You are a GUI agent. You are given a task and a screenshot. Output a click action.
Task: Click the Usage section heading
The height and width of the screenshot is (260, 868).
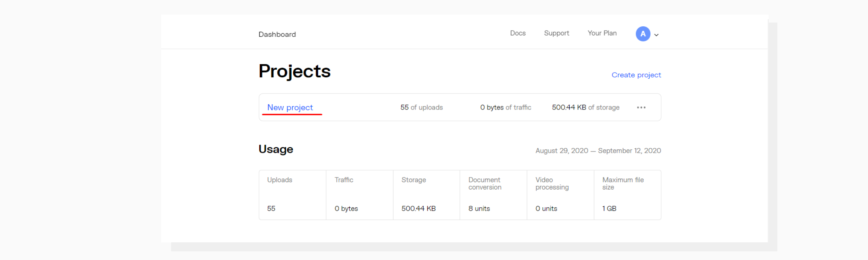[x=276, y=149]
